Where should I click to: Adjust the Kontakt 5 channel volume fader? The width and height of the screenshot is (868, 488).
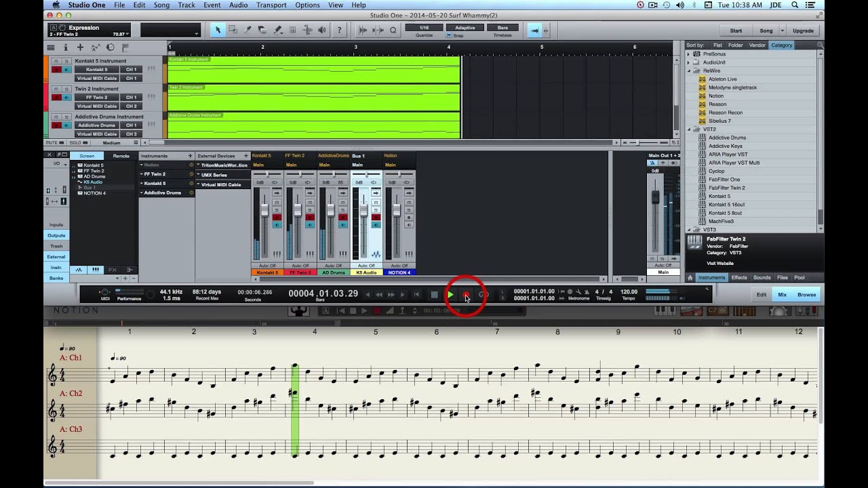click(264, 209)
